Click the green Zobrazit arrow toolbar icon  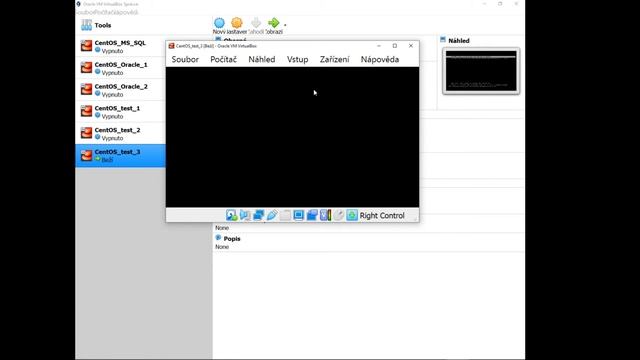click(x=273, y=23)
